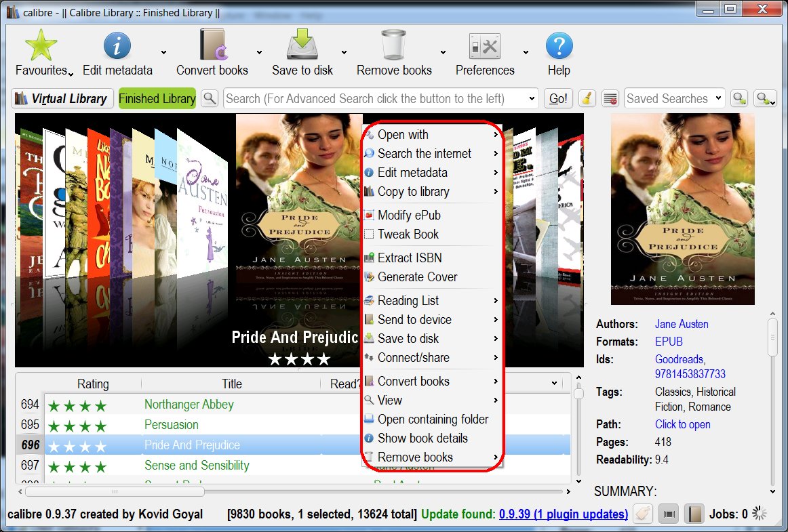This screenshot has width=788, height=532.
Task: Open the Help question mark icon
Action: pos(559,45)
